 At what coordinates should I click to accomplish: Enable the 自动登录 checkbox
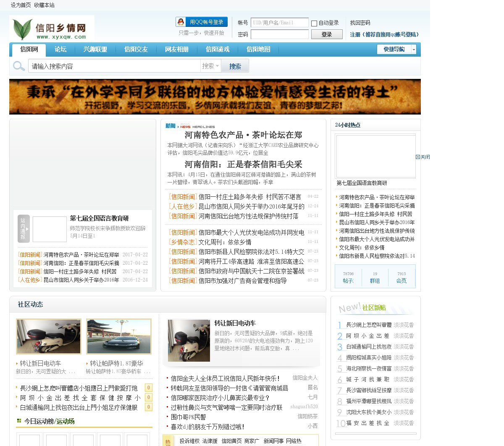(314, 23)
